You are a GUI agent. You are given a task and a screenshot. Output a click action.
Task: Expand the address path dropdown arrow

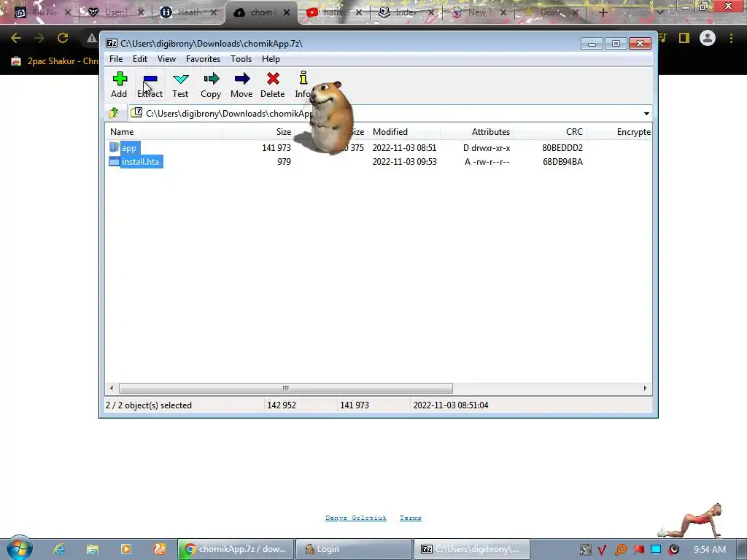(x=646, y=113)
